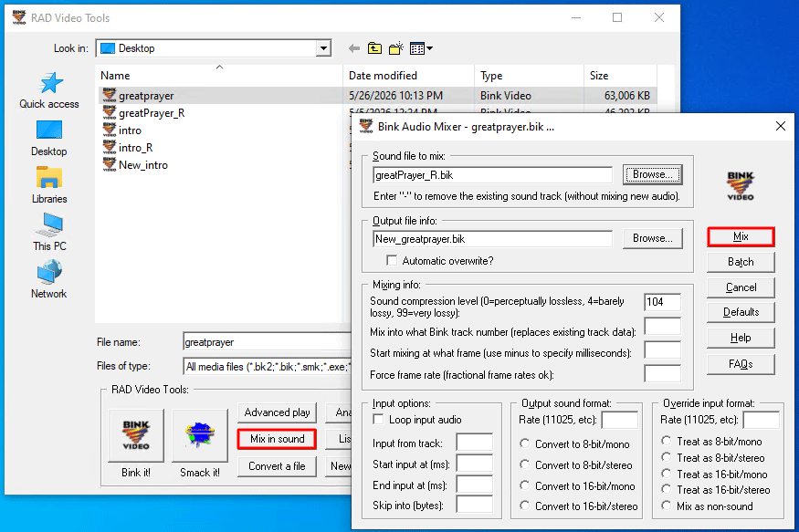
Task: Click the Mix button
Action: (741, 236)
